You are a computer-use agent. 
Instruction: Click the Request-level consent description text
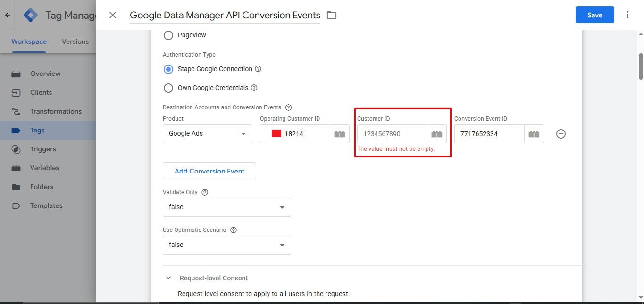pyautogui.click(x=264, y=294)
